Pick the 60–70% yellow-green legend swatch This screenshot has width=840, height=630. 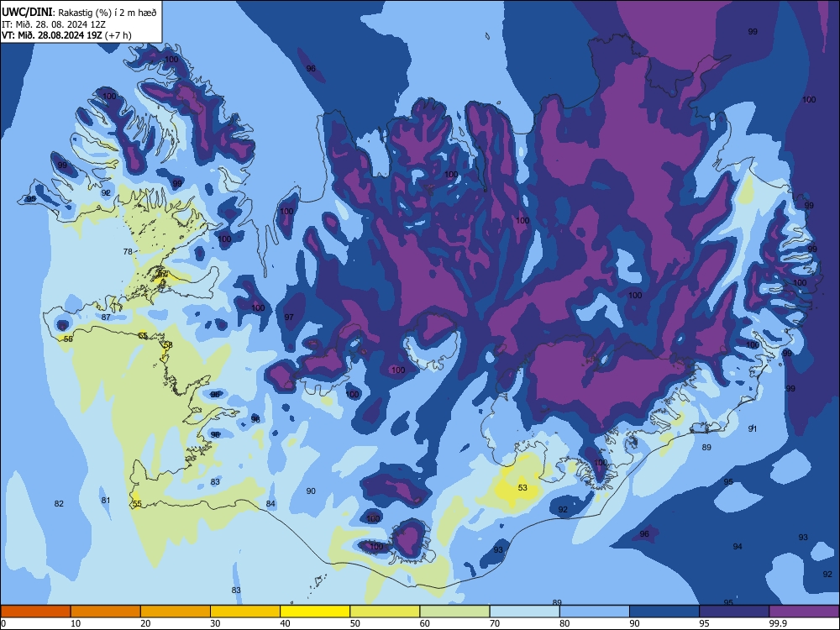[454, 612]
